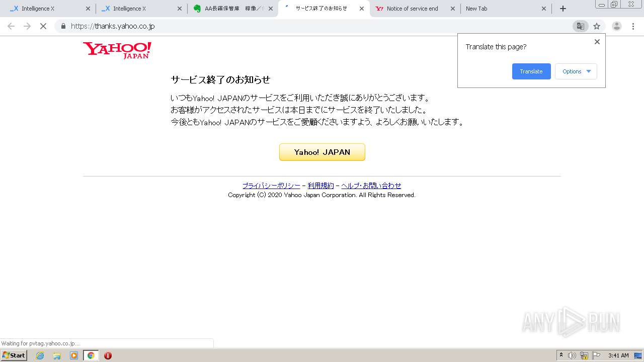This screenshot has width=644, height=362.
Task: Close the AA長編保管庫 tab
Action: [271, 9]
